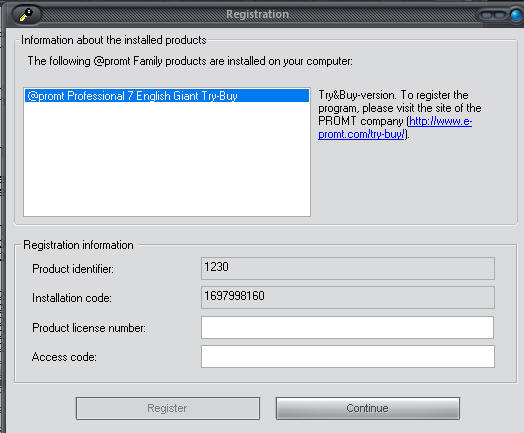The width and height of the screenshot is (524, 433).
Task: Click the "Registration information" group heading
Action: (78, 245)
